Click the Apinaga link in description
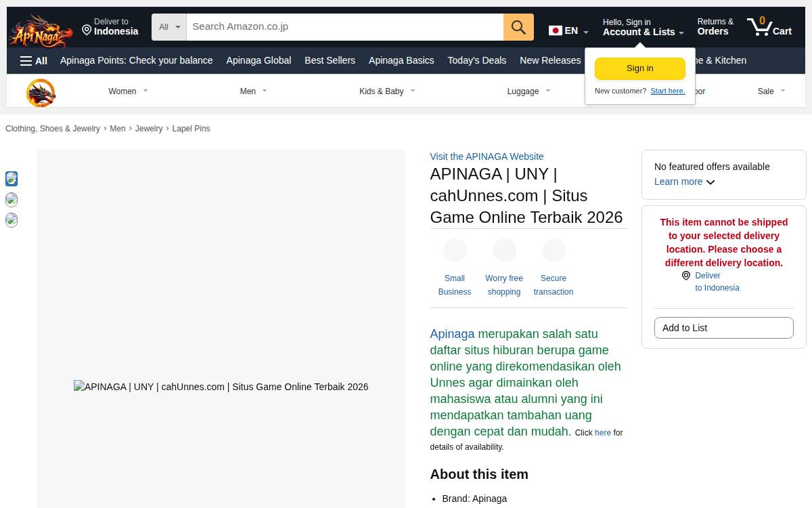 point(452,334)
